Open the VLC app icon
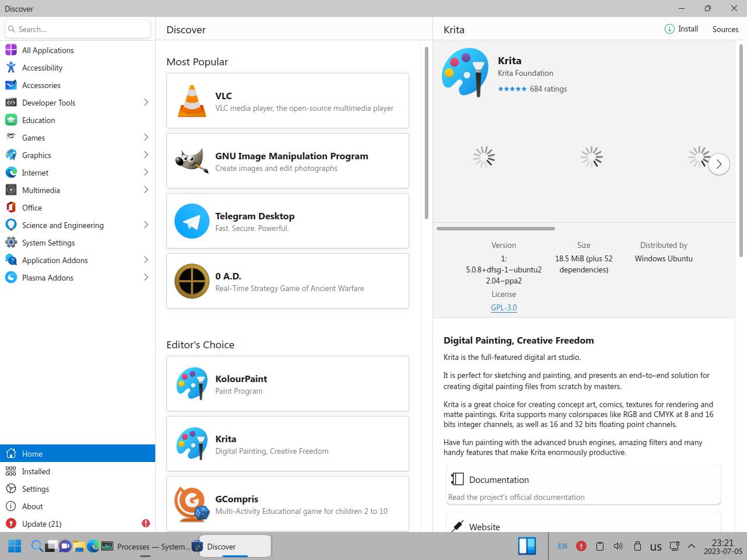 tap(191, 101)
